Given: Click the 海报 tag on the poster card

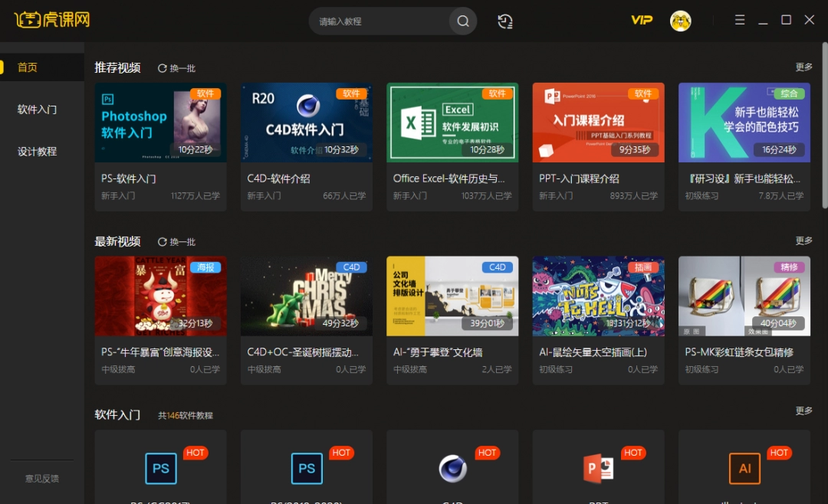Looking at the screenshot, I should click(205, 267).
